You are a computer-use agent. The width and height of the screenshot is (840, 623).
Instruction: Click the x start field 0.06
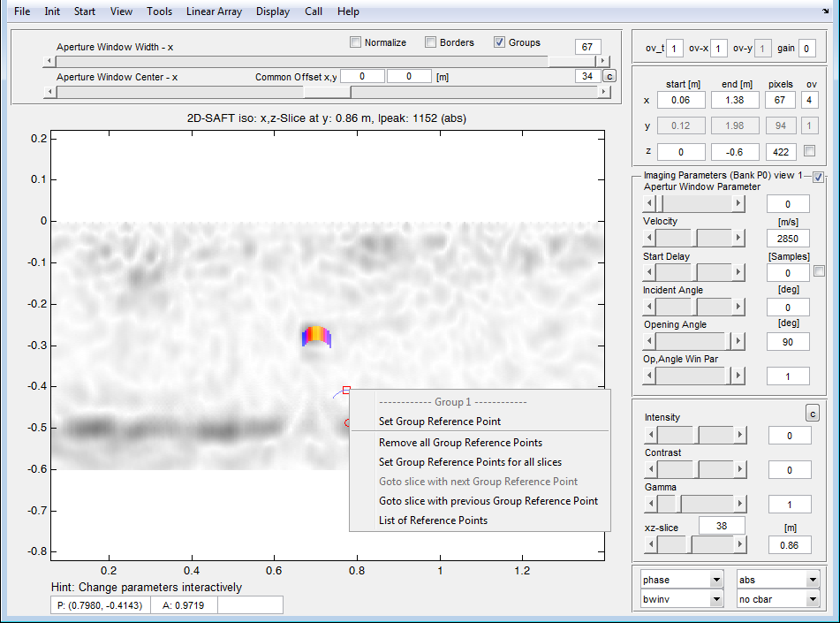click(681, 100)
